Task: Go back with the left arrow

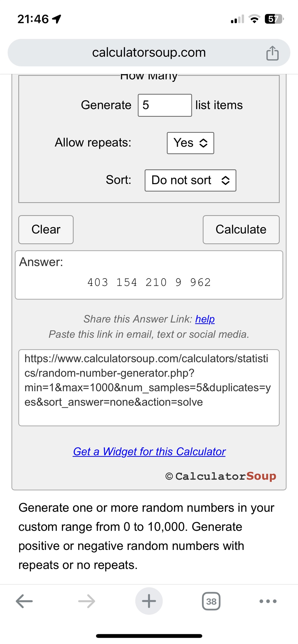Action: click(x=24, y=601)
